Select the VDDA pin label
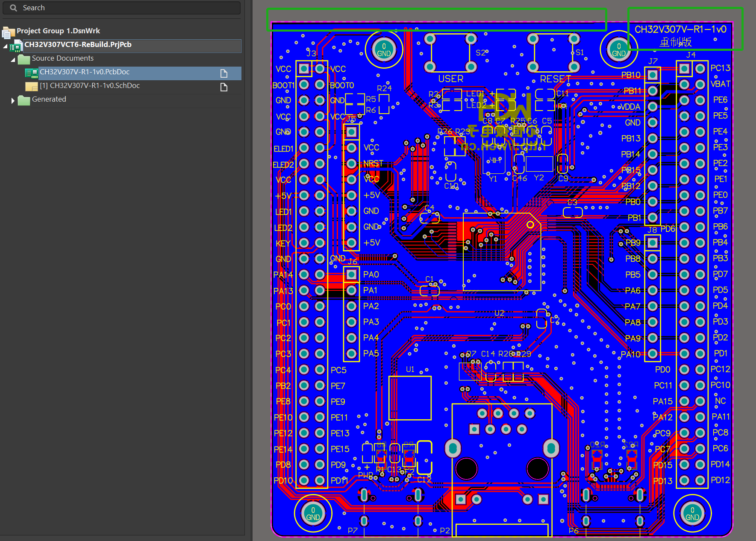Image resolution: width=756 pixels, height=541 pixels. click(x=630, y=107)
